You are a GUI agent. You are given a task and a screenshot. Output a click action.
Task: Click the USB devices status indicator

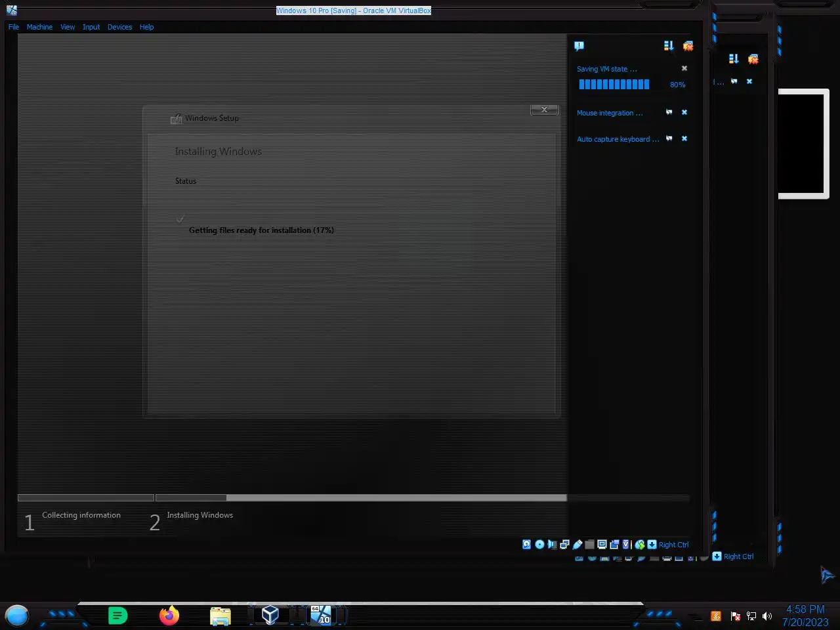[x=577, y=544]
